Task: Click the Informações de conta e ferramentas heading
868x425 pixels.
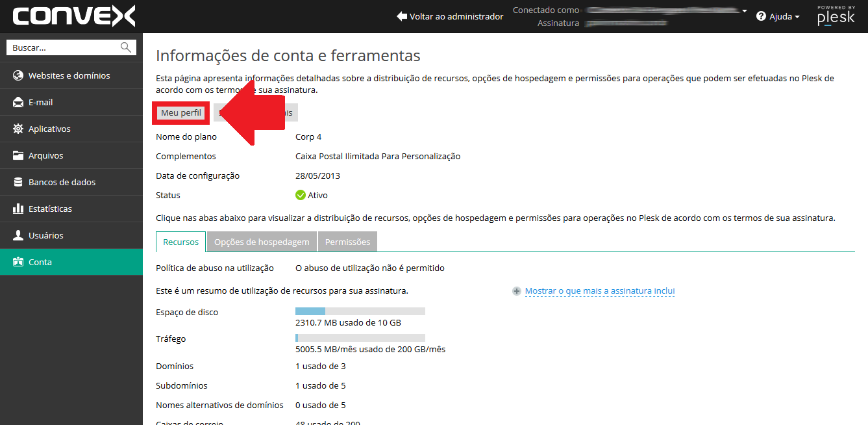Action: pos(288,55)
